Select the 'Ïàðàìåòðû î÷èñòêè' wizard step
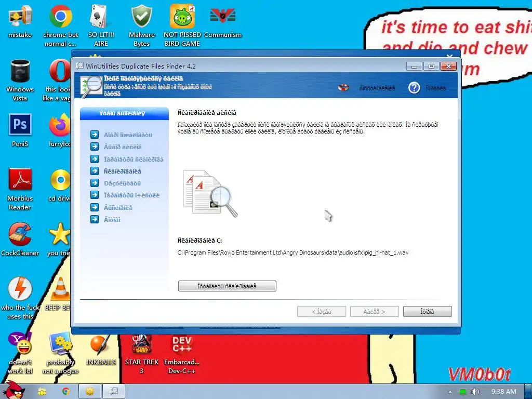 131,195
